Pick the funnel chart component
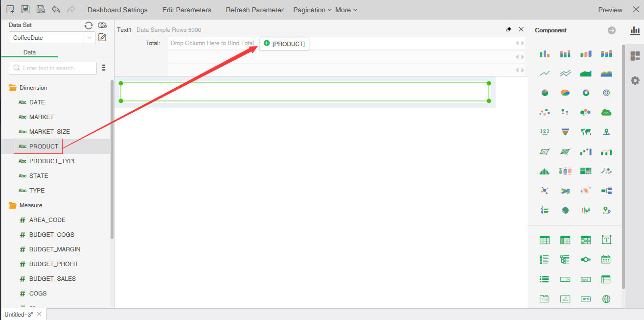Image resolution: width=644 pixels, height=320 pixels. [565, 132]
